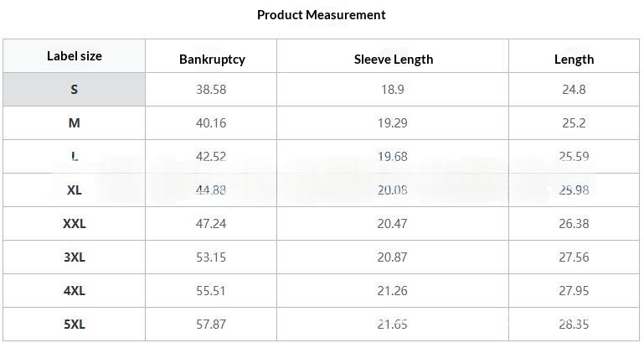This screenshot has width=644, height=343.
Task: Click the 19.68 sleeve length value
Action: [393, 157]
